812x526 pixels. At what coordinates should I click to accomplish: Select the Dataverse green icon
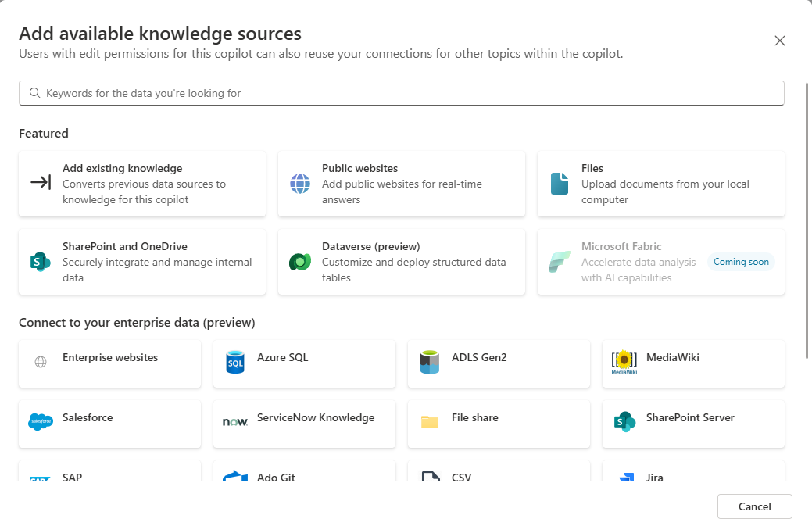pyautogui.click(x=300, y=261)
